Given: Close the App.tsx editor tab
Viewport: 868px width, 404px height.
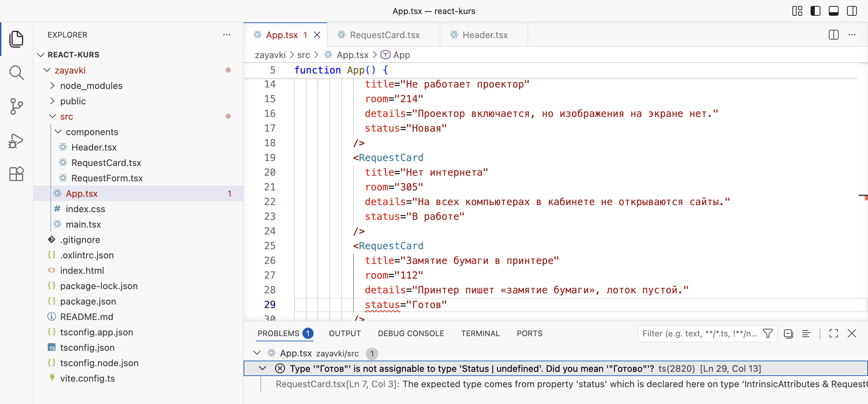Looking at the screenshot, I should [317, 35].
